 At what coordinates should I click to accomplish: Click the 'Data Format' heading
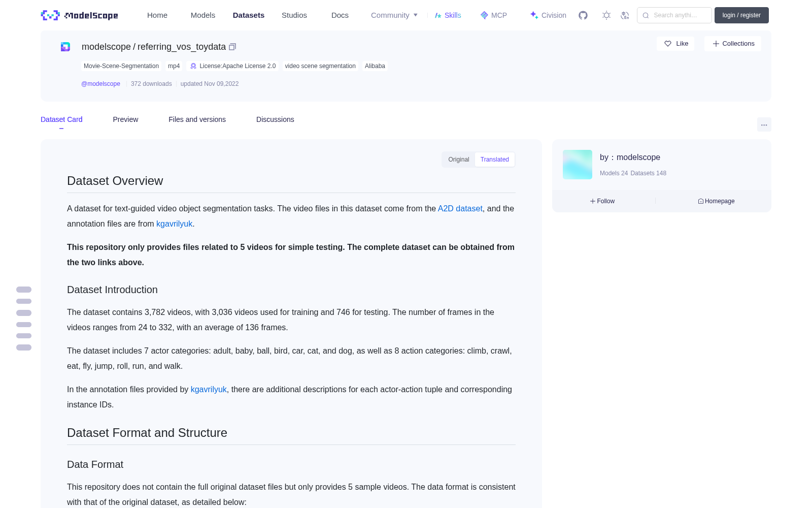coord(95,464)
